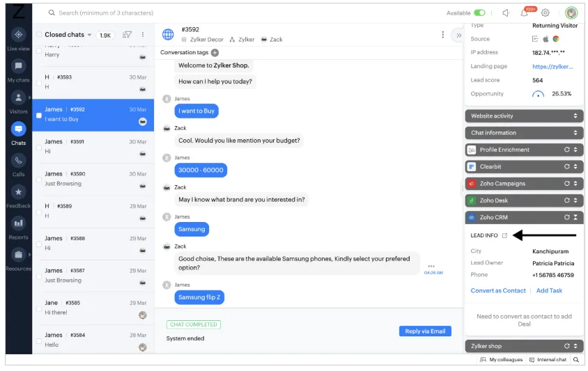This screenshot has height=371, width=588.
Task: Open Reports section in sidebar
Action: click(18, 228)
